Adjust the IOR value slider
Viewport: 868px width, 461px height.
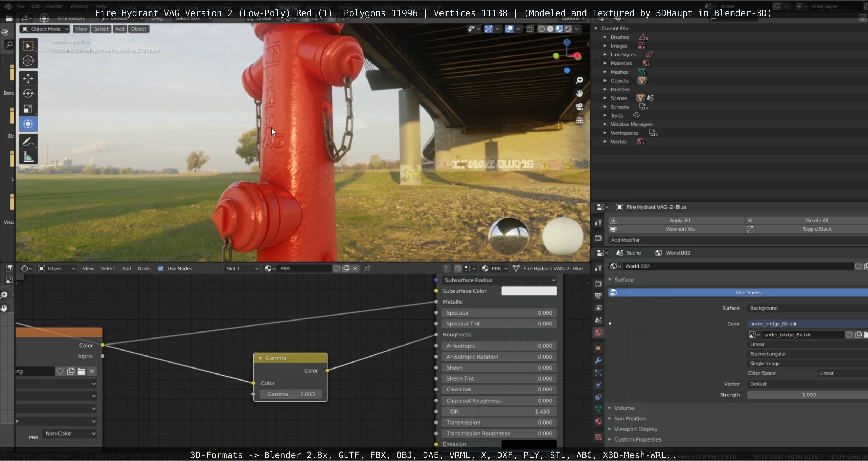click(x=499, y=412)
